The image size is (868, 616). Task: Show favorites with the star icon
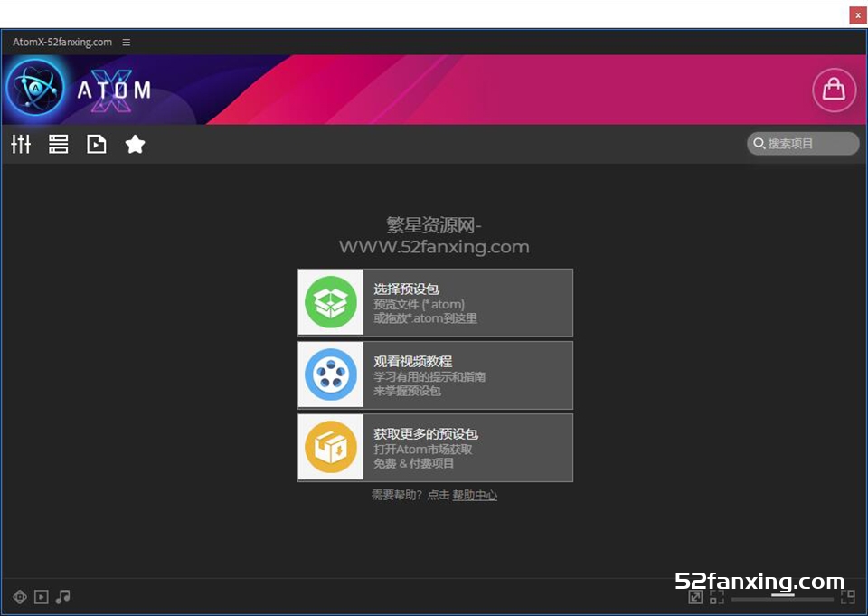click(135, 144)
